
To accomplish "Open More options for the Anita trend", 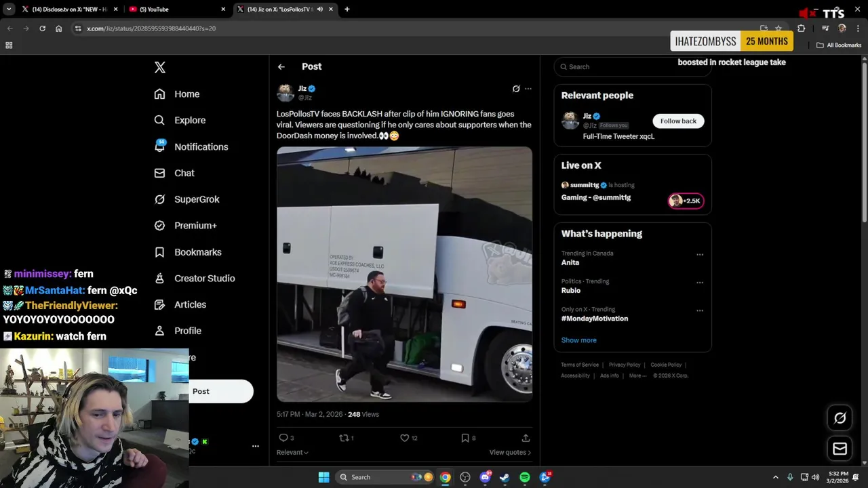I will [700, 255].
